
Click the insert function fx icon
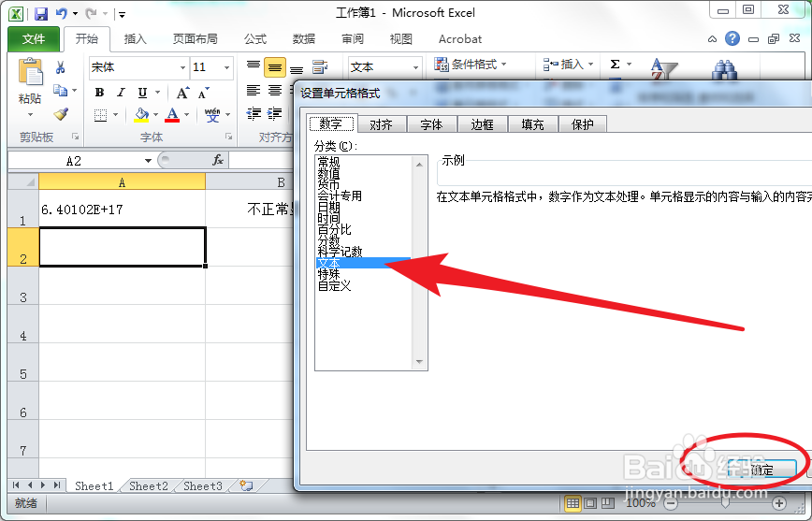pos(218,160)
